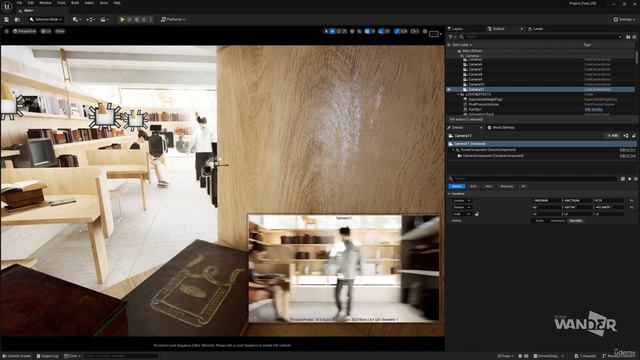Click the eject button in play controls
The image size is (640, 360).
pos(144,20)
